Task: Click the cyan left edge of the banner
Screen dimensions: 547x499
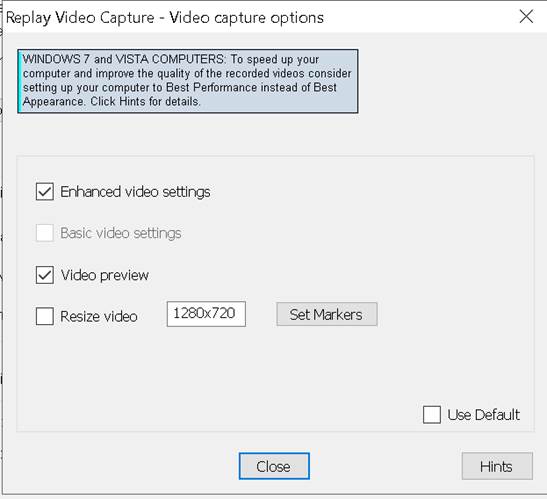Action: (x=20, y=81)
